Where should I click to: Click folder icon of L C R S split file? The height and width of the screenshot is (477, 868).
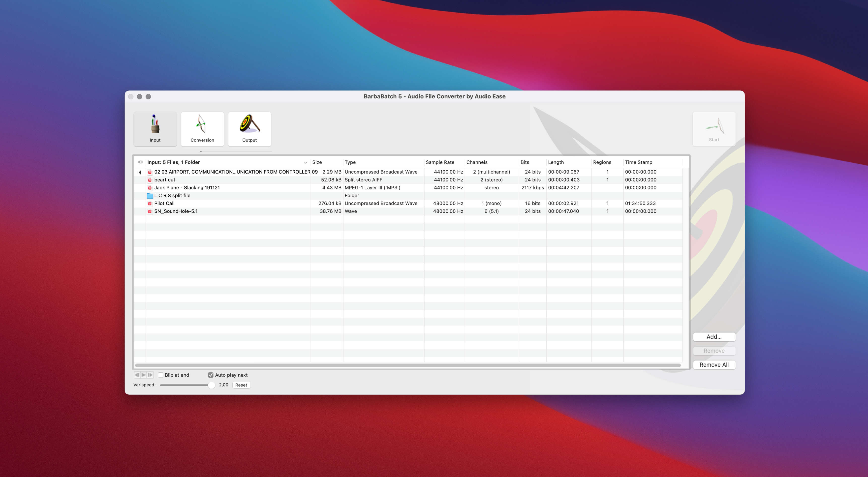click(150, 196)
